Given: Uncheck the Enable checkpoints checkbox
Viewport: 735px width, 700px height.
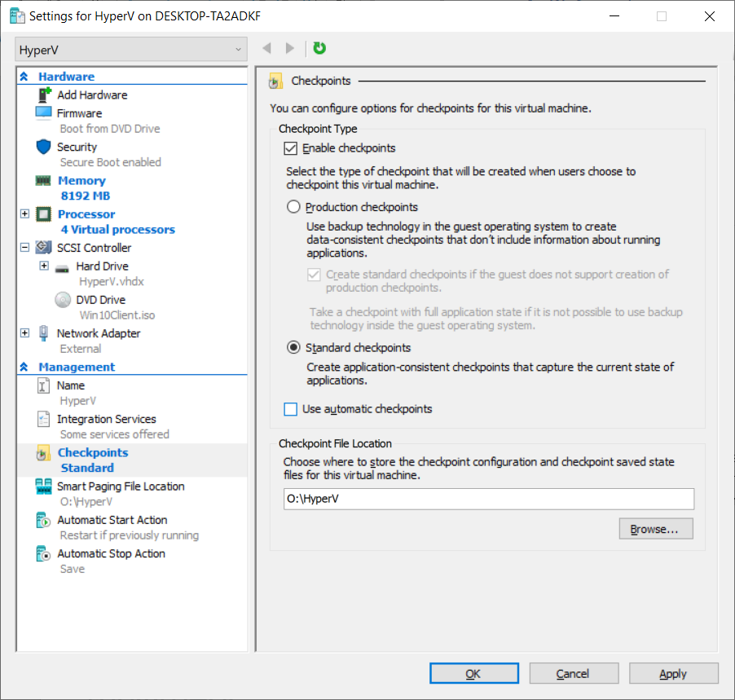Looking at the screenshot, I should [x=291, y=148].
